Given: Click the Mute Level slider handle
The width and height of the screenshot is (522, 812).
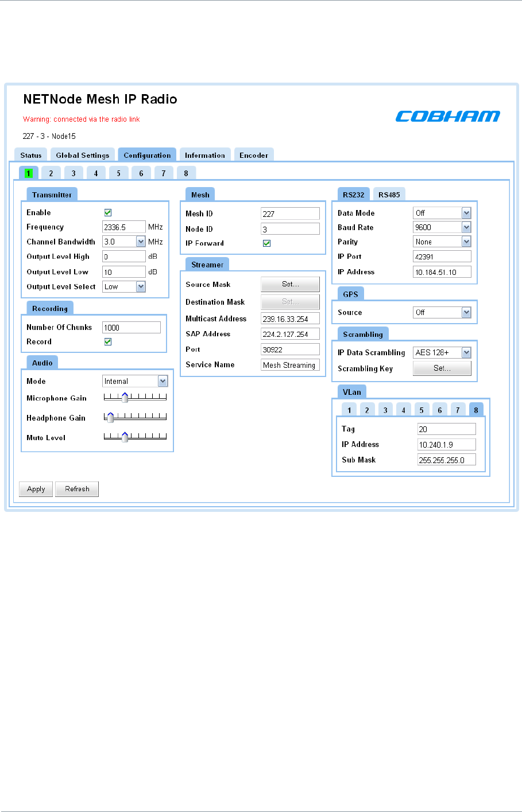Looking at the screenshot, I should [x=125, y=437].
